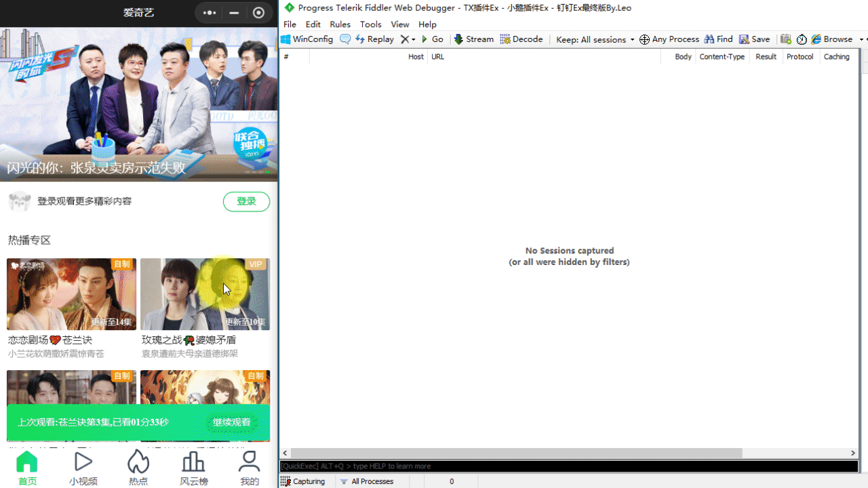The width and height of the screenshot is (868, 488).
Task: Go to 首页 home tab
Action: pos(27,468)
